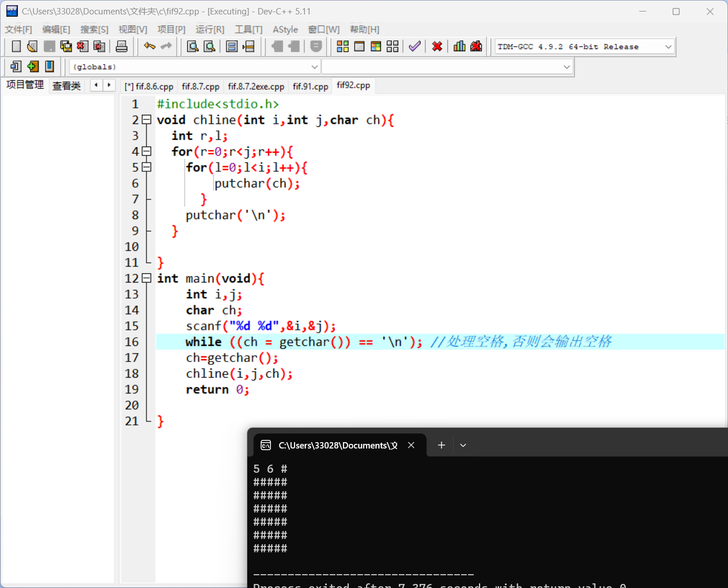The width and height of the screenshot is (728, 588).
Task: Undo the last edit
Action: (x=150, y=47)
